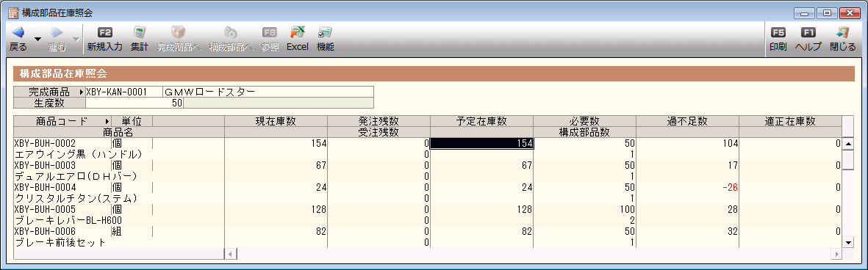The width and height of the screenshot is (868, 270).
Task: Click the 進む forward arrow icon
Action: (57, 32)
